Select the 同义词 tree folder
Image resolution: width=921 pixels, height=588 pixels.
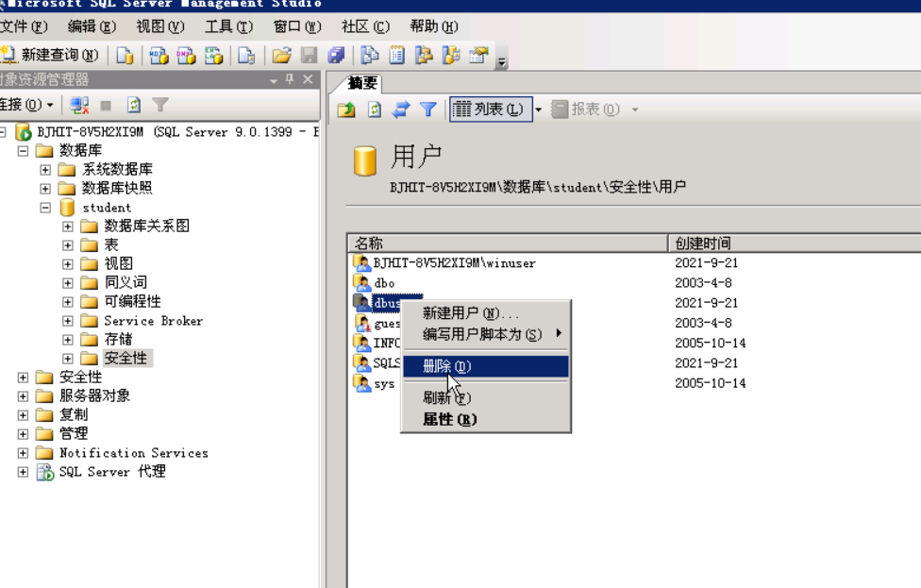pyautogui.click(x=126, y=282)
